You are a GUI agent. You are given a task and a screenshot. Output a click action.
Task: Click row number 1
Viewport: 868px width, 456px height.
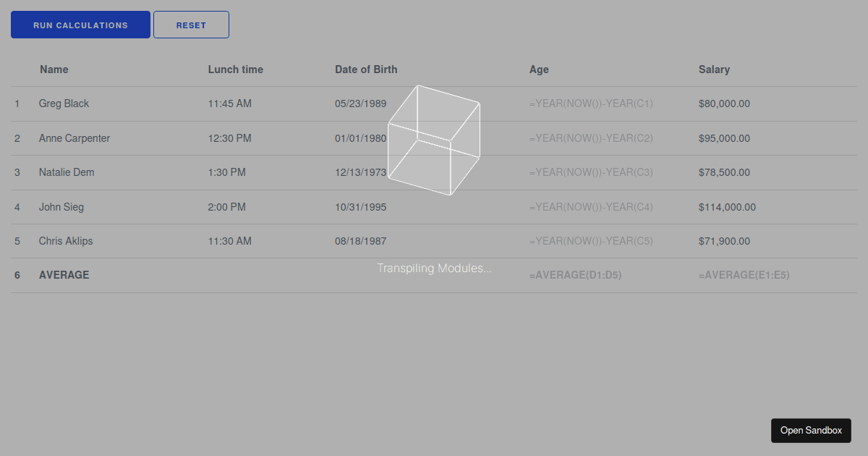coord(17,104)
